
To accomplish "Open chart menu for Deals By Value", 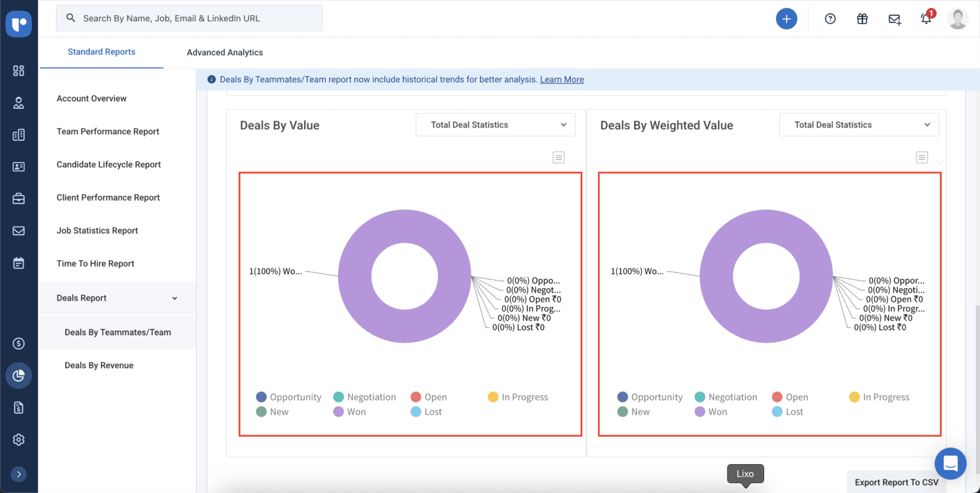I will pos(558,157).
